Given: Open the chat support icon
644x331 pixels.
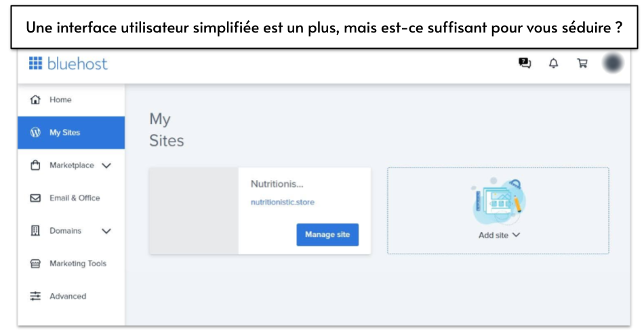Looking at the screenshot, I should [525, 64].
